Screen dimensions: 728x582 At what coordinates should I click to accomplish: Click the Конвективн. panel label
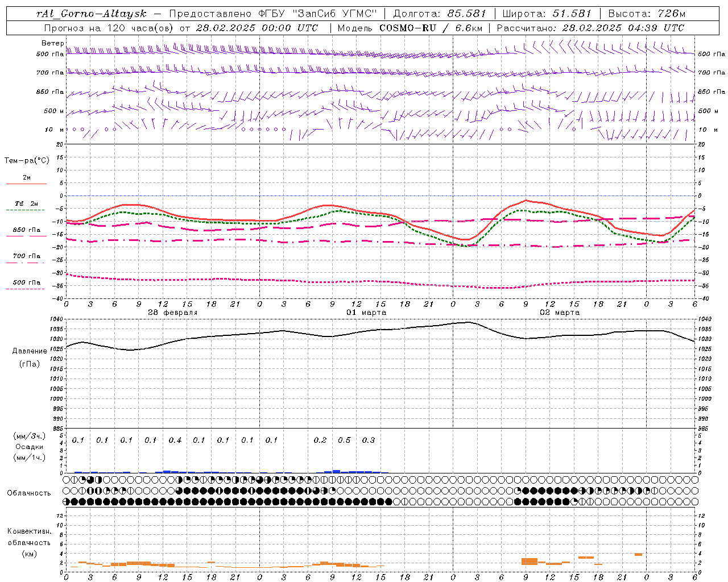(29, 531)
